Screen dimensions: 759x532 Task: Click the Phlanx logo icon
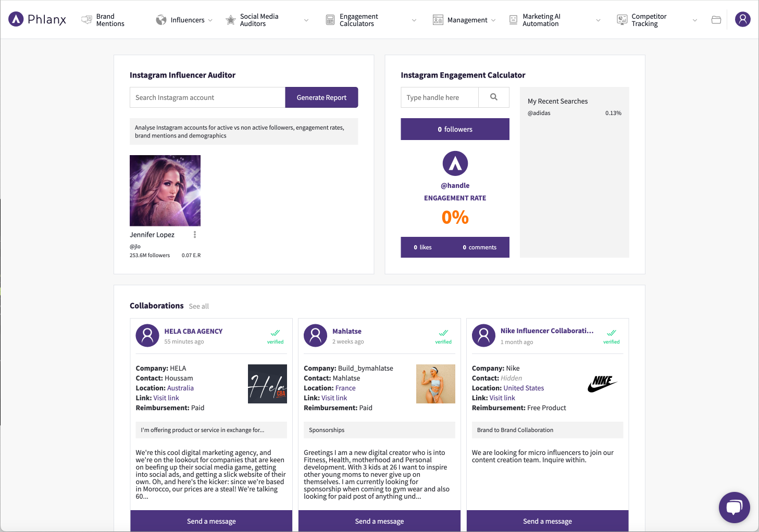(x=16, y=19)
